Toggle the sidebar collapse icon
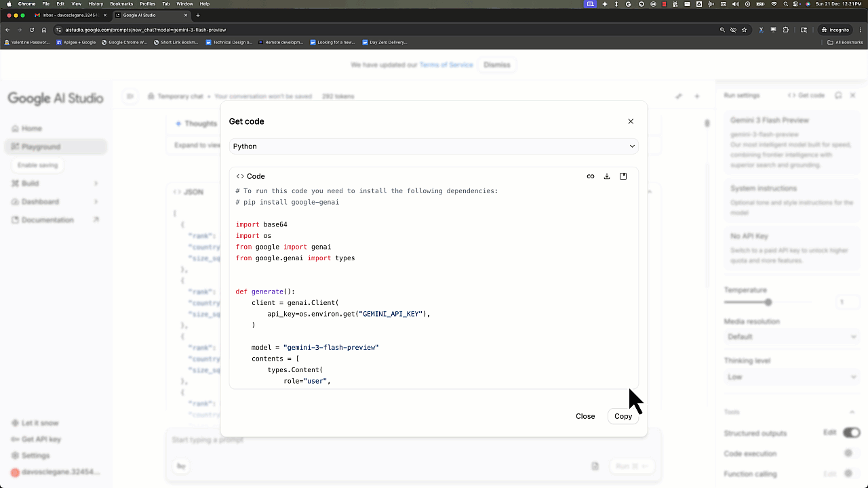The width and height of the screenshot is (868, 488). (130, 96)
